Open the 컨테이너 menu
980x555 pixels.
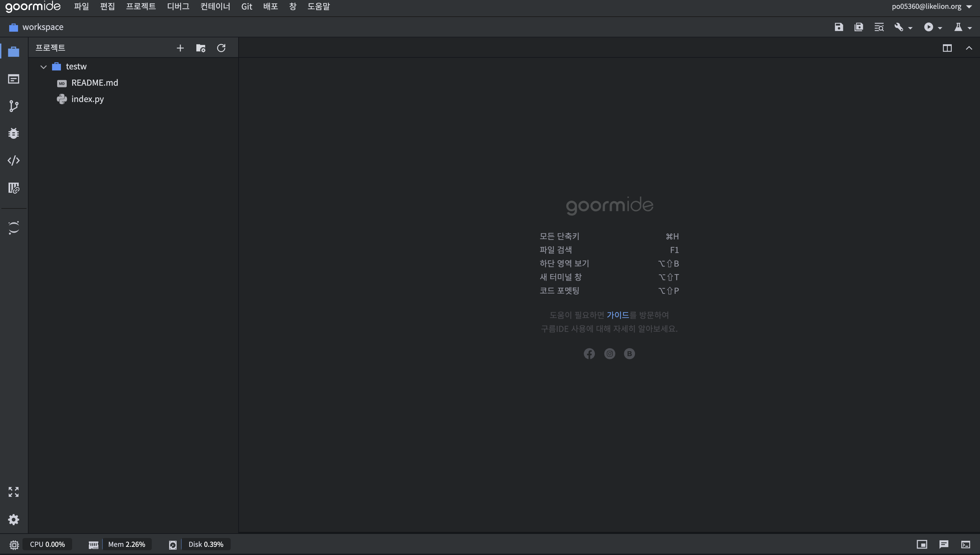215,6
